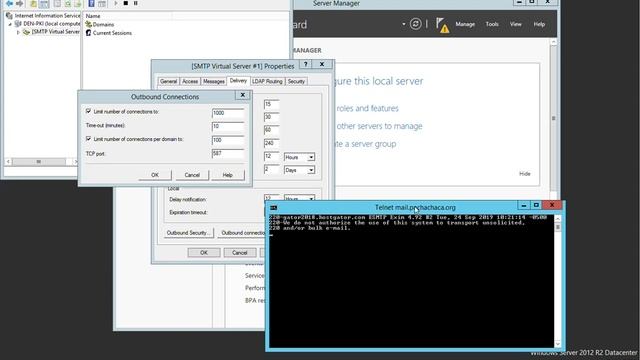Click the Telnet window scroll down arrow

tap(558, 344)
